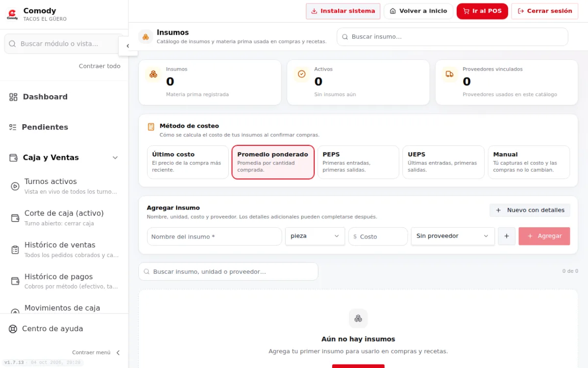
Task: Click the Caja y Ventas wallet icon
Action: (x=13, y=158)
